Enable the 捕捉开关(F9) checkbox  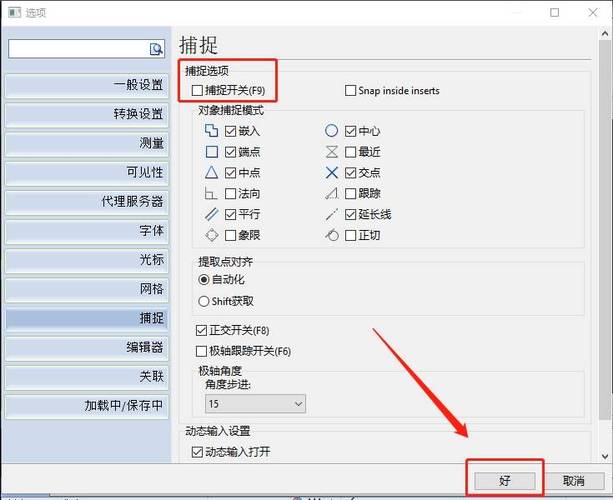(197, 91)
